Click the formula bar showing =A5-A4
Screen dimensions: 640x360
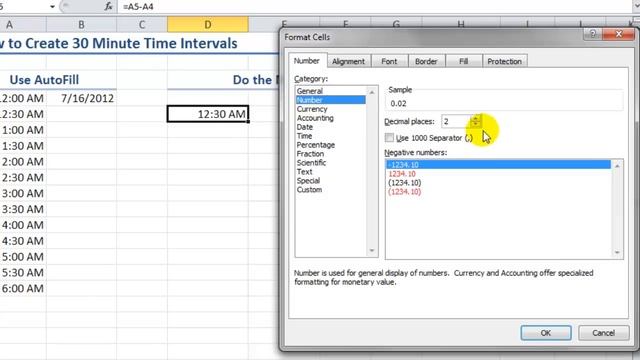(x=376, y=7)
